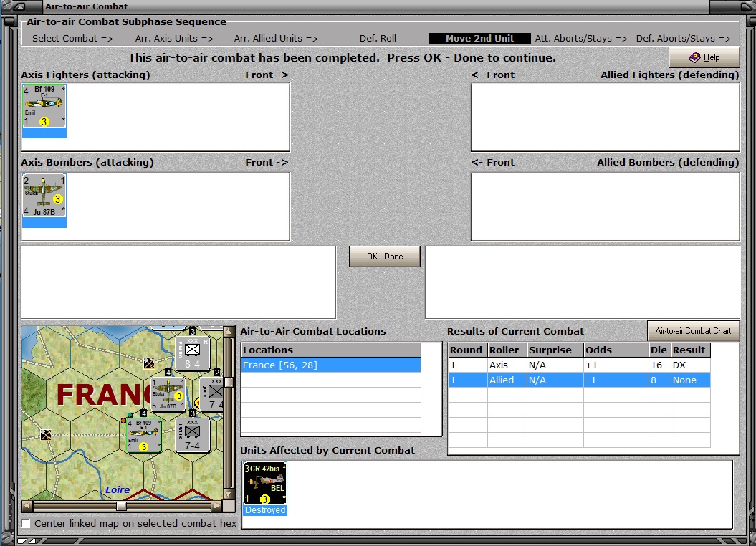Click the Roller column header
The width and height of the screenshot is (756, 546).
click(x=507, y=350)
